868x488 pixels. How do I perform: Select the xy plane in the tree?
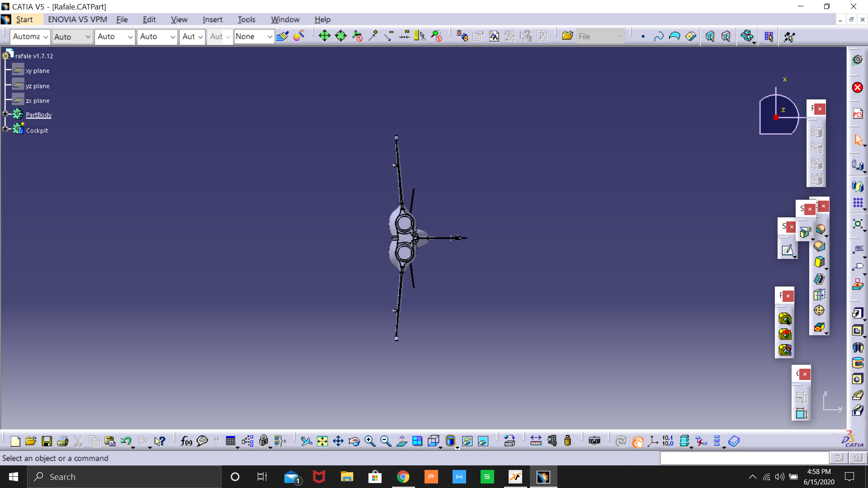38,71
